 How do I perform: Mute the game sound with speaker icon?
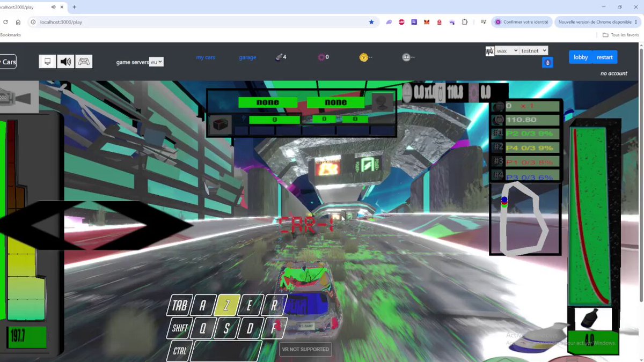click(65, 62)
